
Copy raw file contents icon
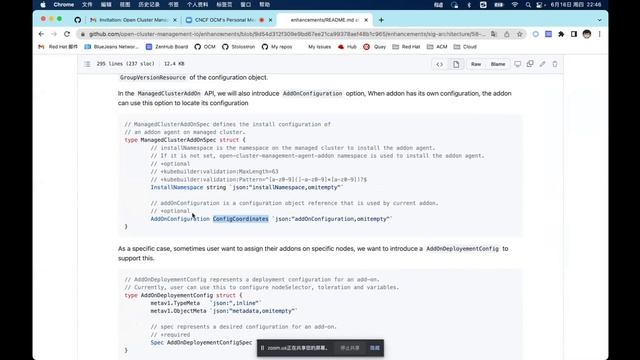(x=530, y=64)
